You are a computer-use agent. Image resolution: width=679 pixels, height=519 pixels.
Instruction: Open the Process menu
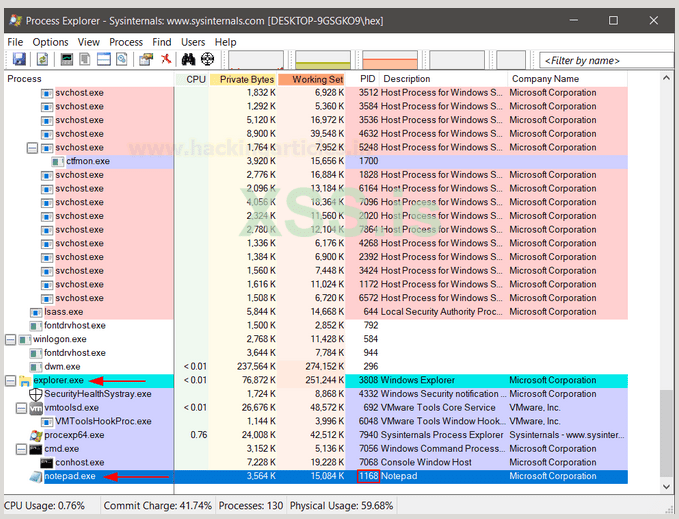(x=126, y=42)
